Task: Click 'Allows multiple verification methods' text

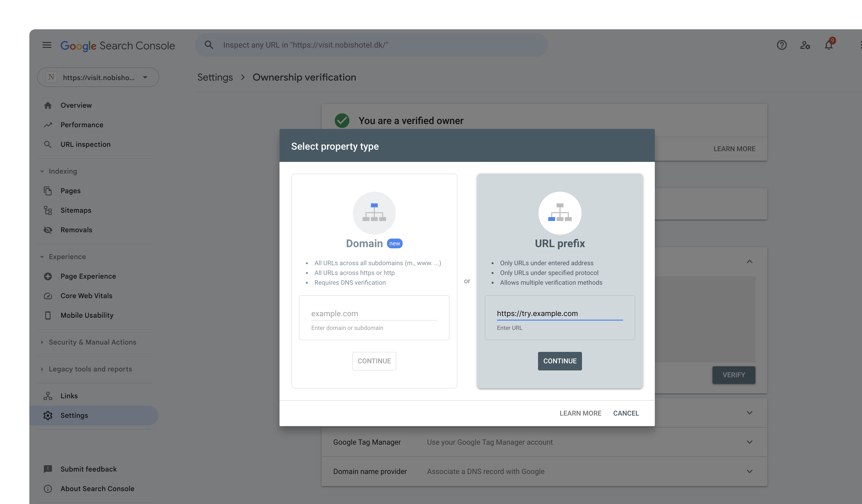Action: tap(551, 283)
